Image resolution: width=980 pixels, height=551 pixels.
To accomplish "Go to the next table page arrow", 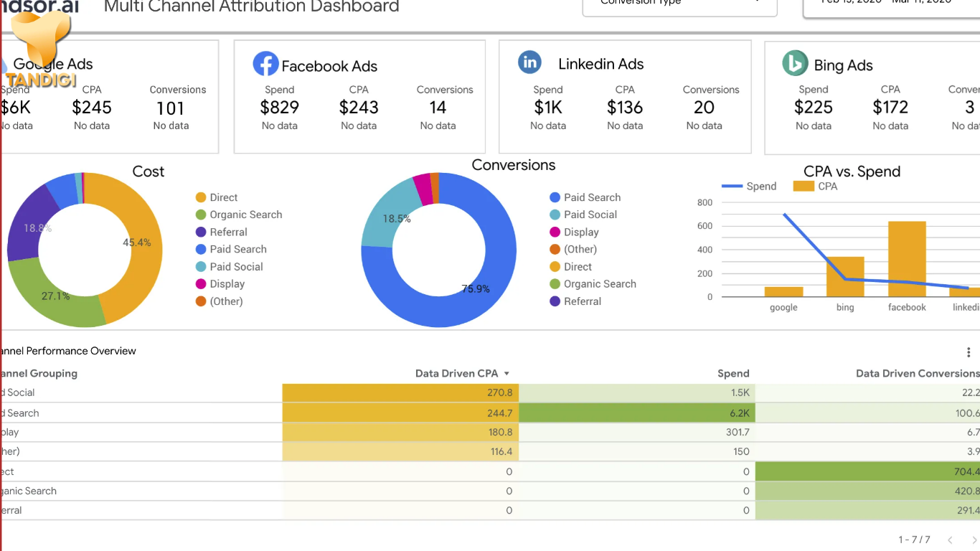I will [974, 540].
